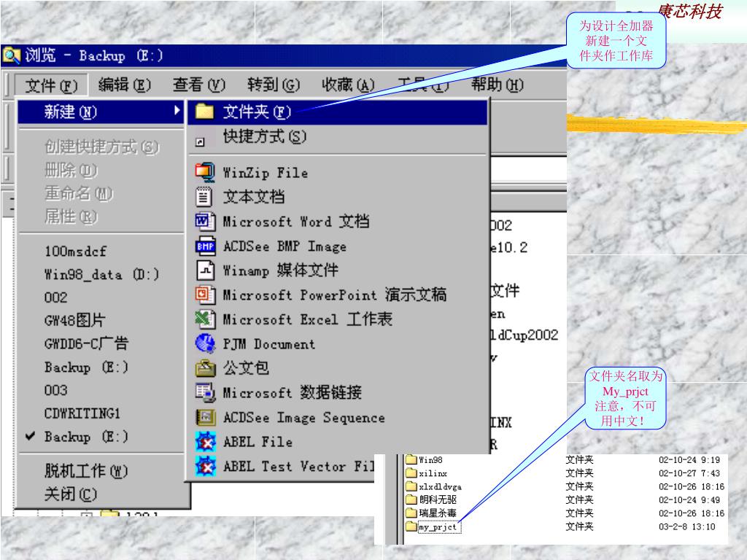Click the Microsoft Word 文档 icon
The height and width of the screenshot is (560, 747).
tap(205, 222)
